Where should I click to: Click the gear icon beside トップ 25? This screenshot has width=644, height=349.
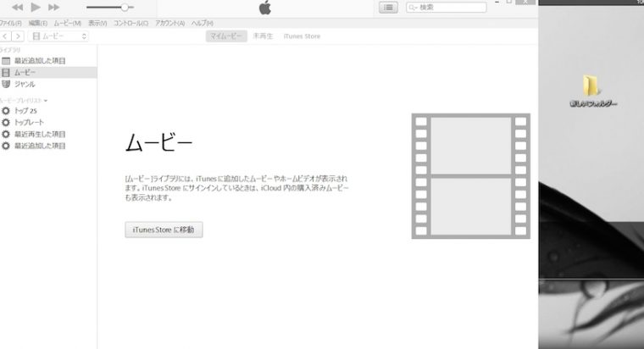coord(6,111)
